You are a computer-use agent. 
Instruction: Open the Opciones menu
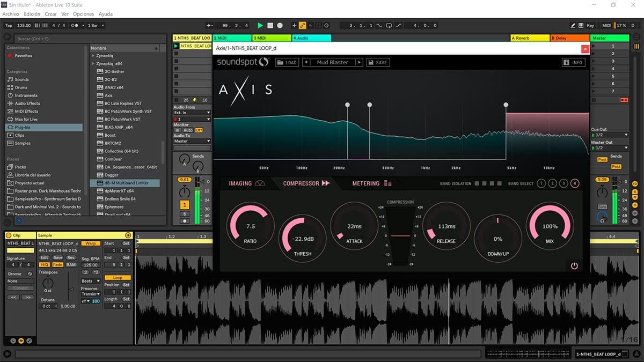83,14
